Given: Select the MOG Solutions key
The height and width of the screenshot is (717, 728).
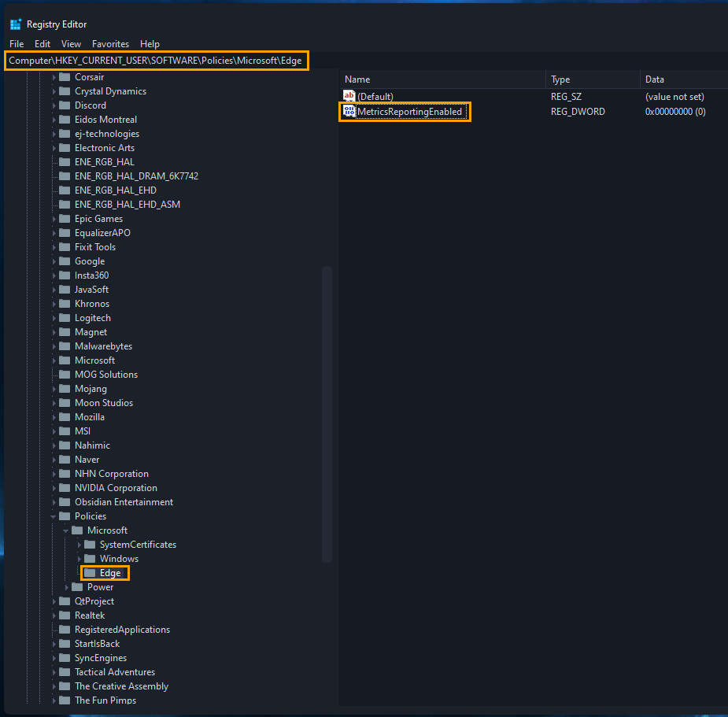Looking at the screenshot, I should pyautogui.click(x=106, y=375).
